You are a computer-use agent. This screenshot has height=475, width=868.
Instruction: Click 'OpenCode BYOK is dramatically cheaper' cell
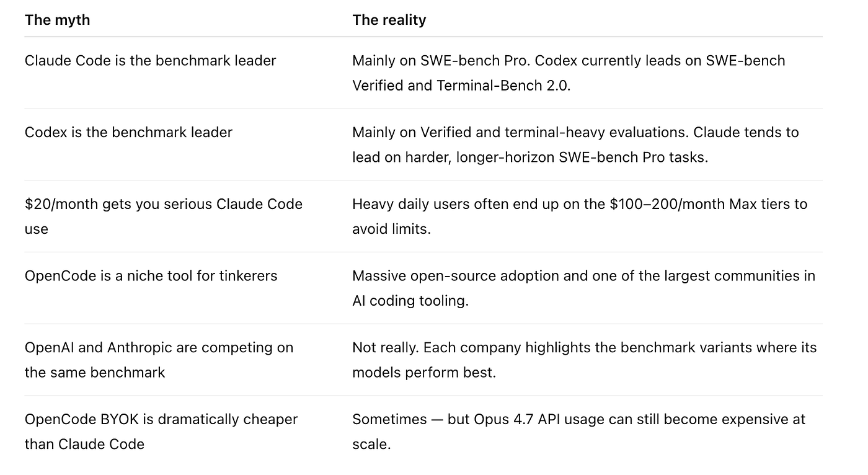pos(161,432)
